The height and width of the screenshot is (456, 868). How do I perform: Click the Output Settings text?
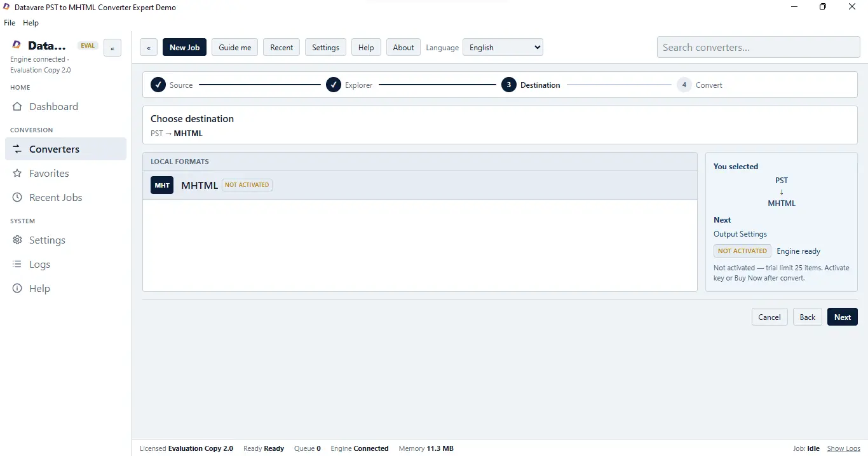[x=740, y=234]
